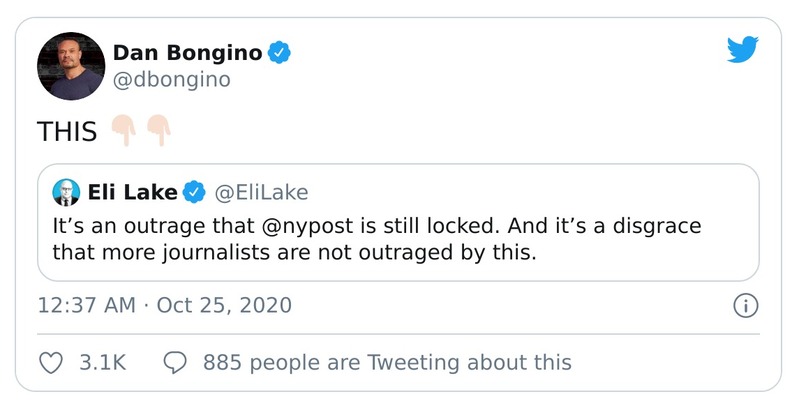Click the reply speech bubble icon
Image resolution: width=799 pixels, height=408 pixels.
[x=174, y=362]
